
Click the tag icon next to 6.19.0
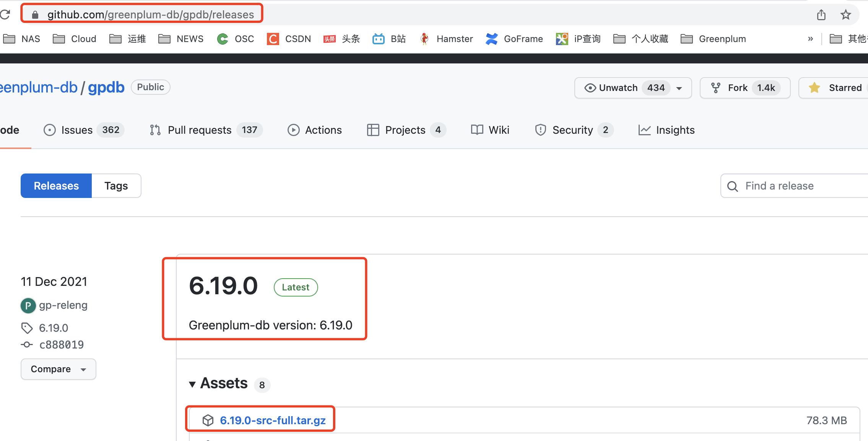click(x=26, y=328)
